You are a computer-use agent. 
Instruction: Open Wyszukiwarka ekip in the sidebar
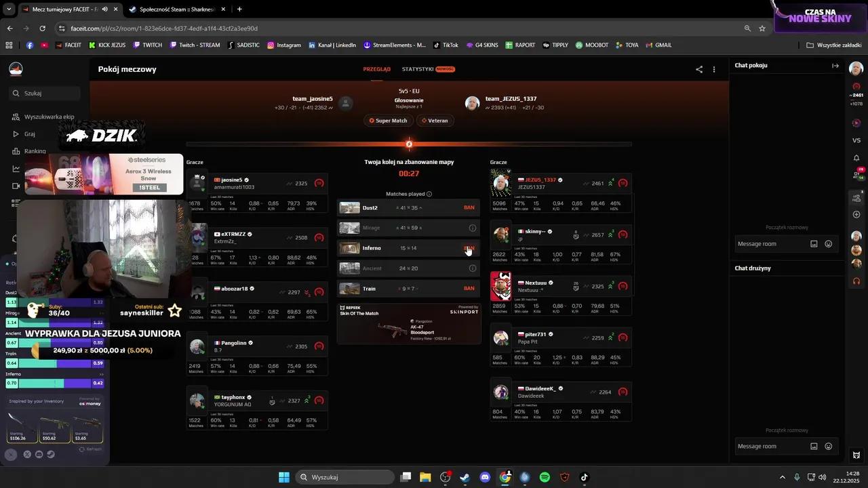[43, 117]
